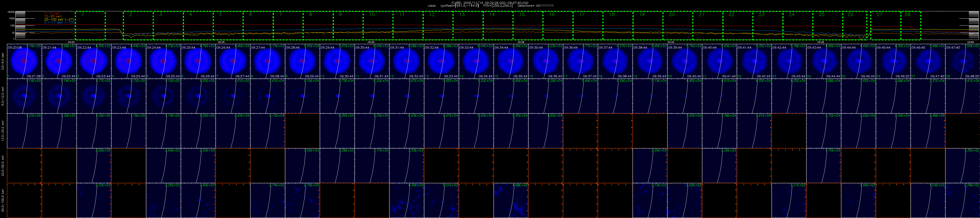This screenshot has width=980, height=218.
Task: Open the 3.0-6.0 keV image starting 09:47:40
Action: 962,61
